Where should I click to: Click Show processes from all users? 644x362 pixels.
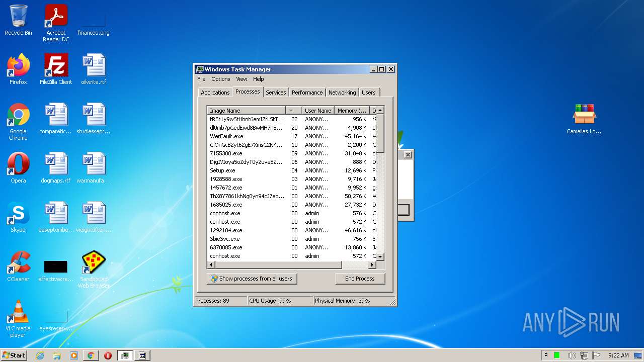pyautogui.click(x=252, y=279)
